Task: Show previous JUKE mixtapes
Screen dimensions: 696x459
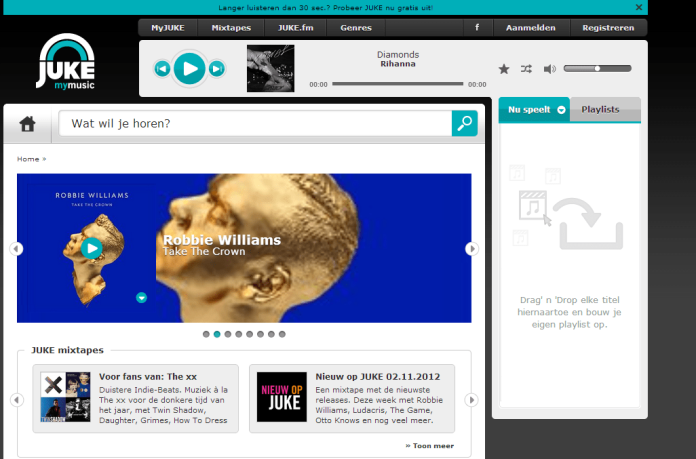Action: point(16,400)
